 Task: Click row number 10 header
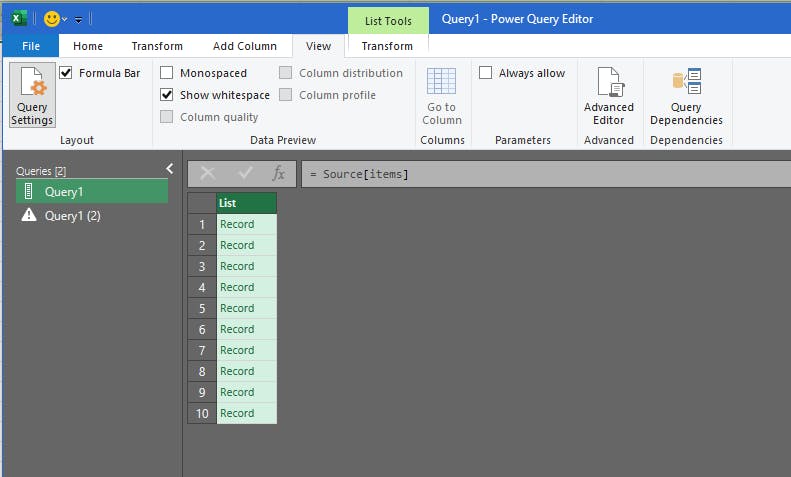pyautogui.click(x=202, y=413)
